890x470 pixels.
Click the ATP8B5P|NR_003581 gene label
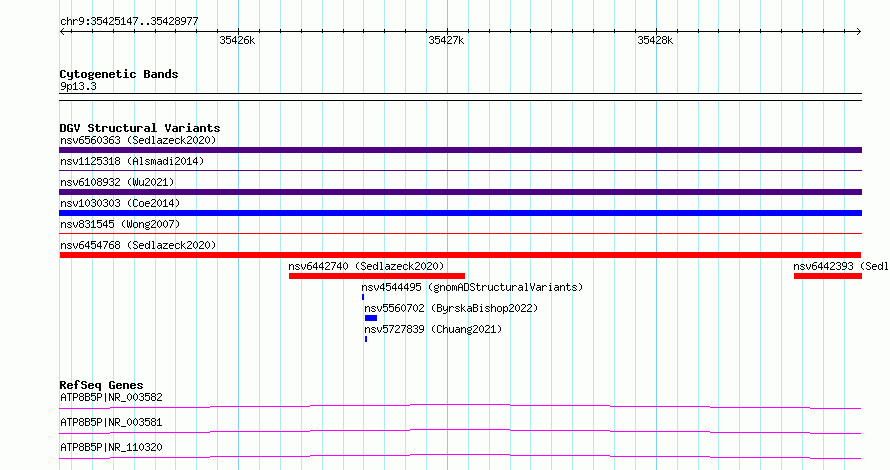point(111,422)
